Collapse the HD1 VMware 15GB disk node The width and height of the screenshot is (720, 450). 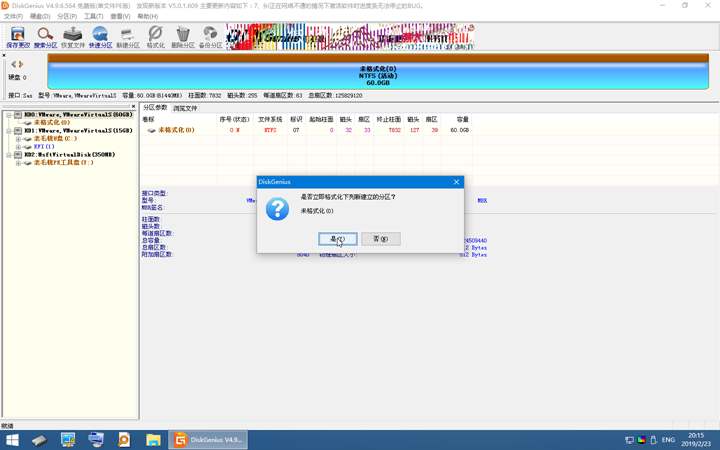click(x=7, y=131)
